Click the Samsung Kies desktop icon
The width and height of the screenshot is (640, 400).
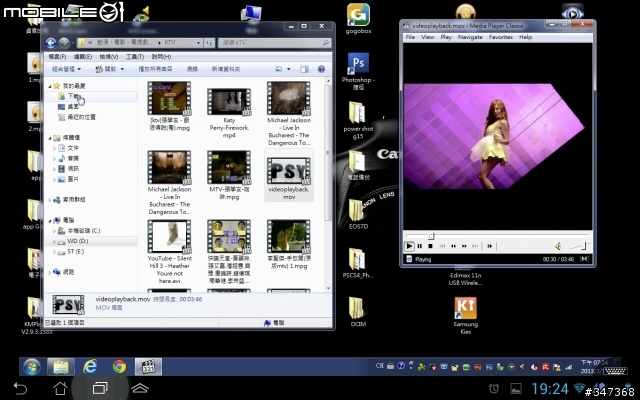coord(464,307)
